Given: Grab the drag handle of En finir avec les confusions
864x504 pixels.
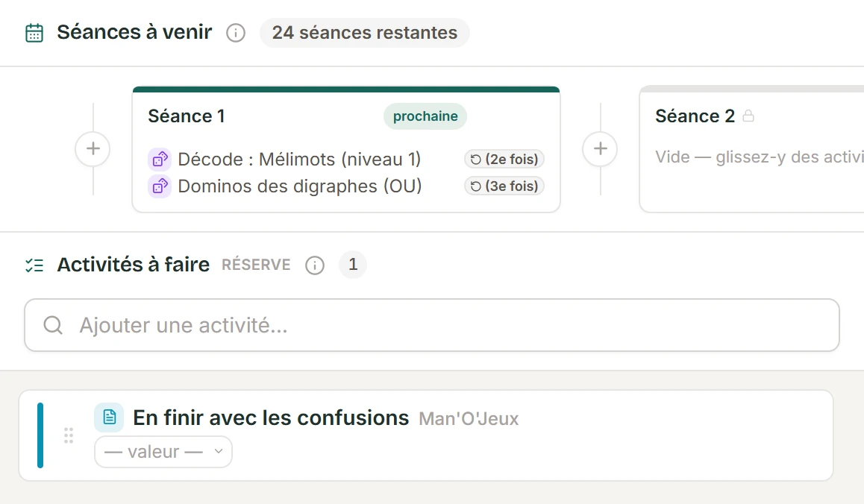Looking at the screenshot, I should click(x=69, y=435).
